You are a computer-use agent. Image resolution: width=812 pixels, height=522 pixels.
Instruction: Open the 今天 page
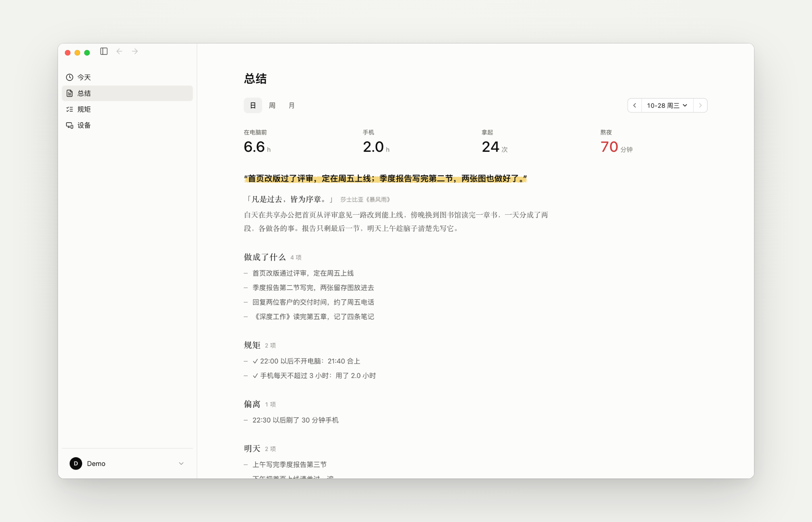click(127, 77)
